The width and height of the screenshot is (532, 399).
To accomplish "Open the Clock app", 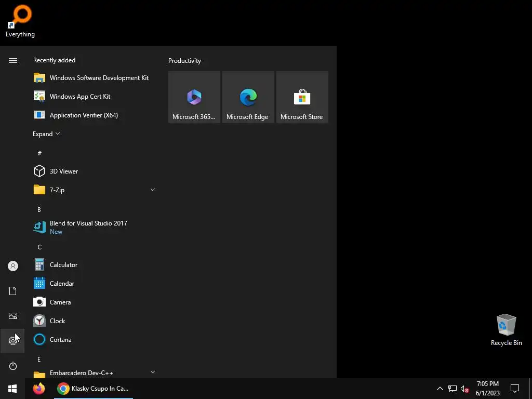I will coord(95,321).
